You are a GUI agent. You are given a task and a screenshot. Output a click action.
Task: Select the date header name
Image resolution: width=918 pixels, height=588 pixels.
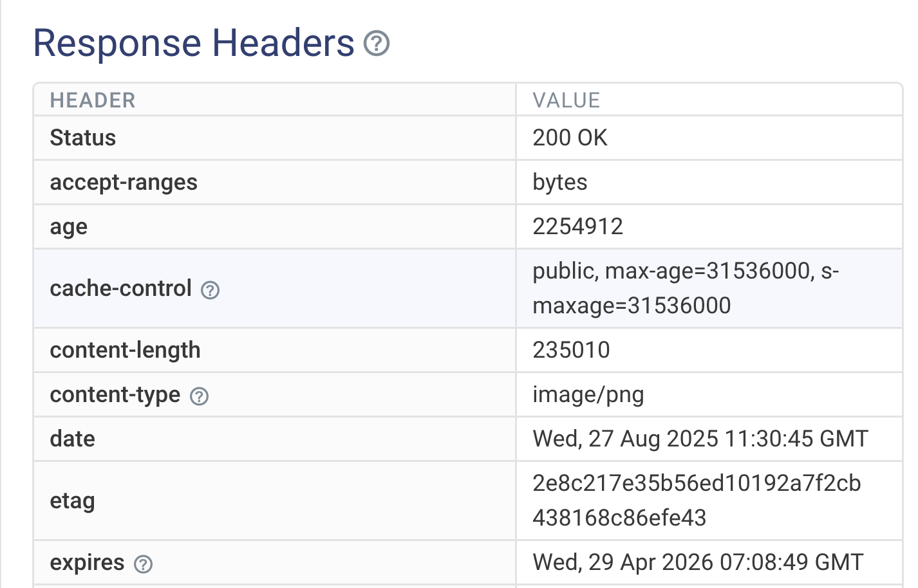point(73,439)
